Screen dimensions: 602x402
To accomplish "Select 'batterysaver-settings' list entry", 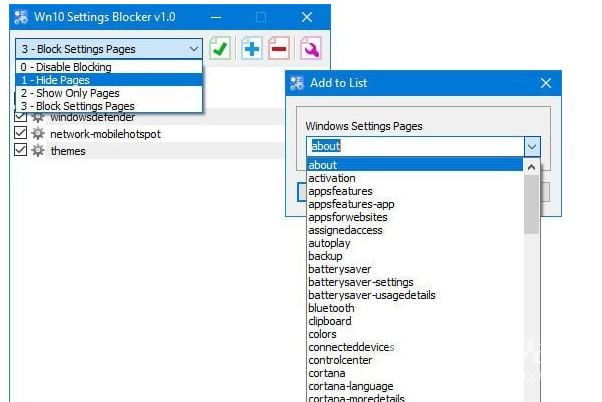I will [x=415, y=282].
